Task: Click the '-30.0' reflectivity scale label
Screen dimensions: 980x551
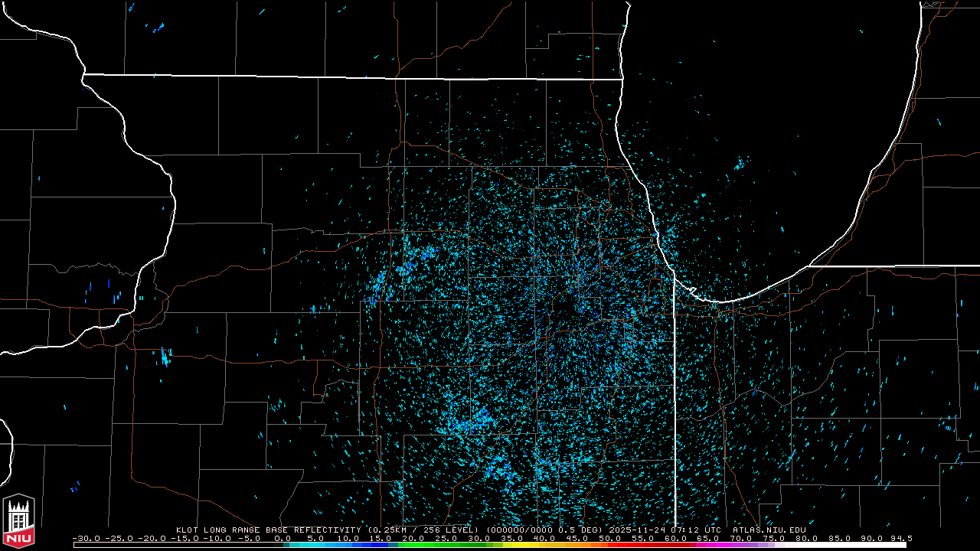Action: point(86,539)
